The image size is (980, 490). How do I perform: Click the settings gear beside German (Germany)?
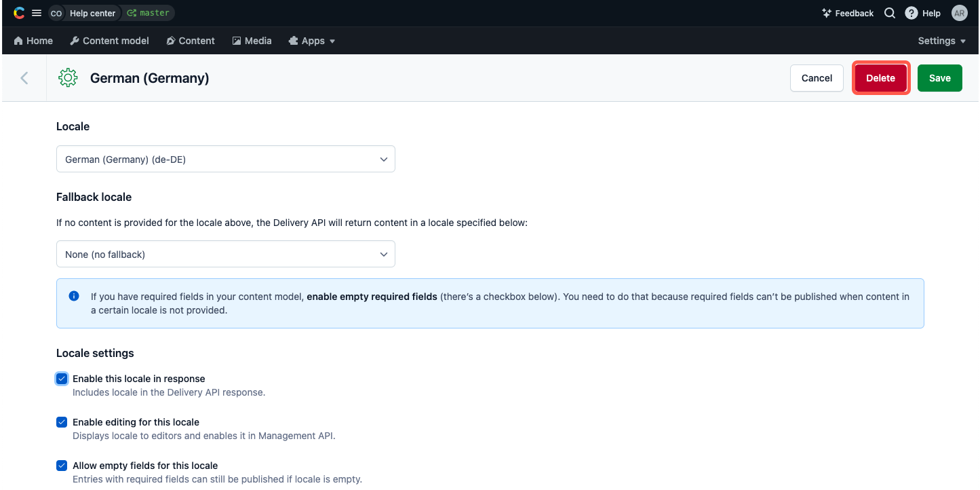[68, 77]
